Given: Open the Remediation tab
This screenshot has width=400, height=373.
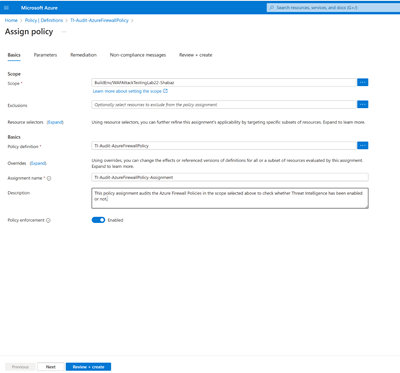Looking at the screenshot, I should [x=83, y=55].
